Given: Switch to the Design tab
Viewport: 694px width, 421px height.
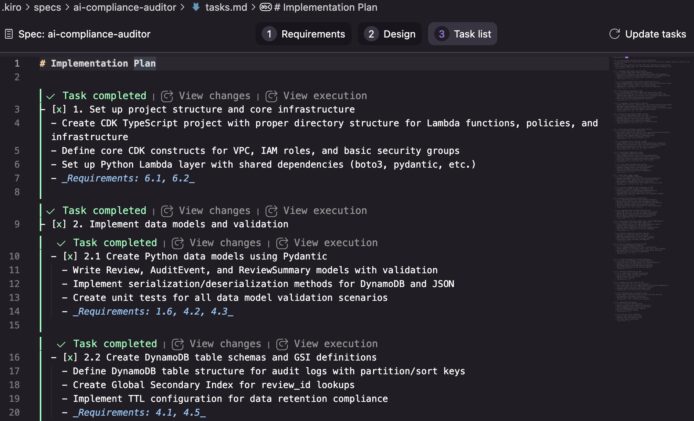Looking at the screenshot, I should point(390,34).
